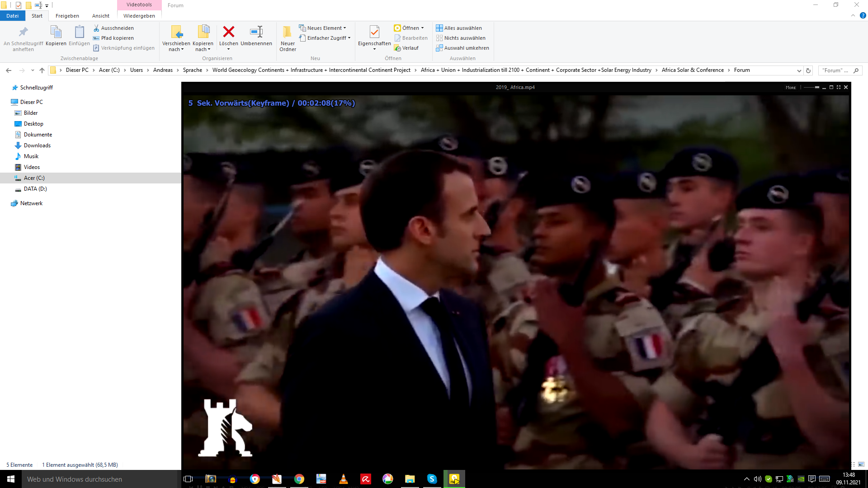
Task: Open the recent locations dropdown arrow
Action: pos(33,70)
